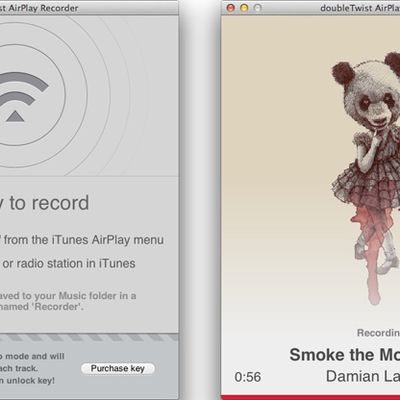The image size is (400, 400).
Task: Close the right doubleTwist AirPlay window
Action: coord(230,8)
